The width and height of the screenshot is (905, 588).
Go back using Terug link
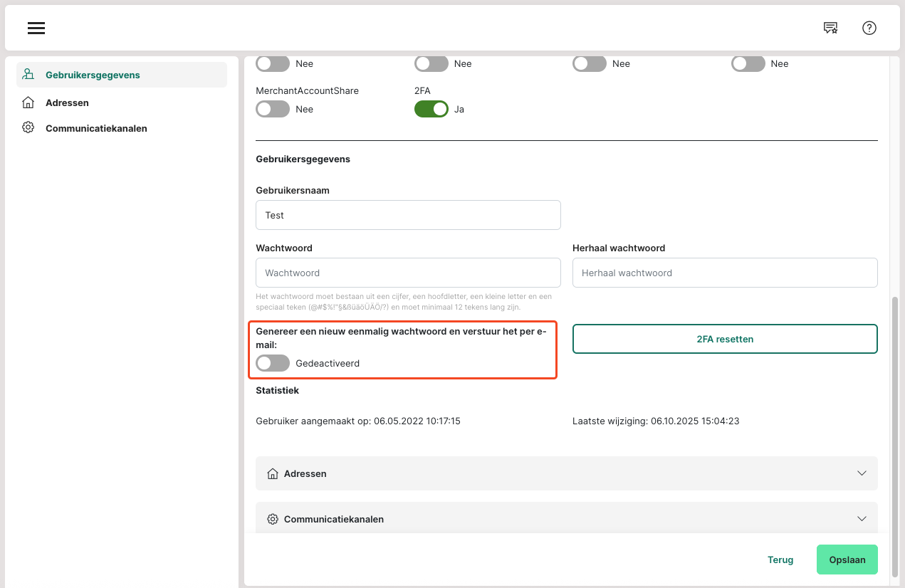pos(780,560)
